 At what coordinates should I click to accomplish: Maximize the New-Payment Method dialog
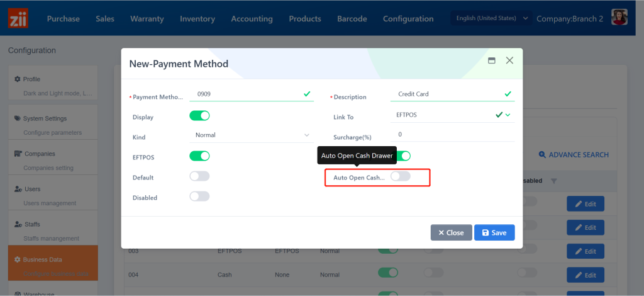(x=492, y=60)
